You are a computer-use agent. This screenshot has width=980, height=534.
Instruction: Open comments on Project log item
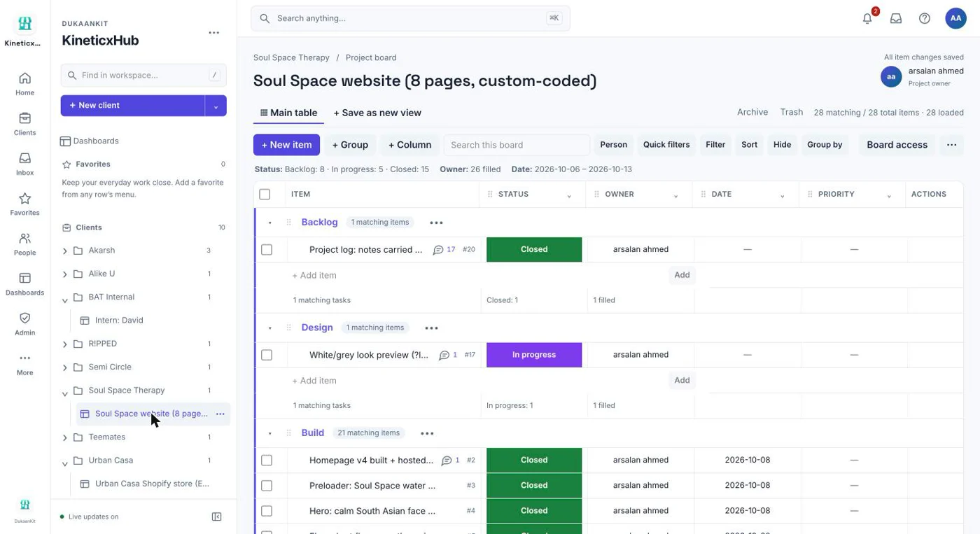(x=444, y=250)
